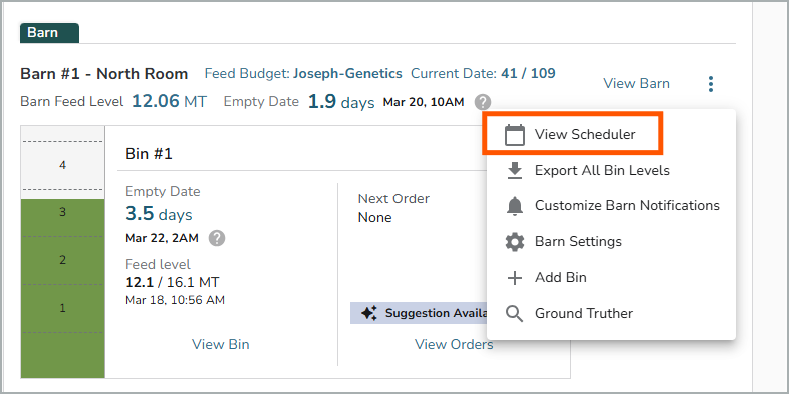Image resolution: width=789 pixels, height=394 pixels.
Task: Click the sparkle icon on the Suggestion Available badge
Action: [x=369, y=313]
